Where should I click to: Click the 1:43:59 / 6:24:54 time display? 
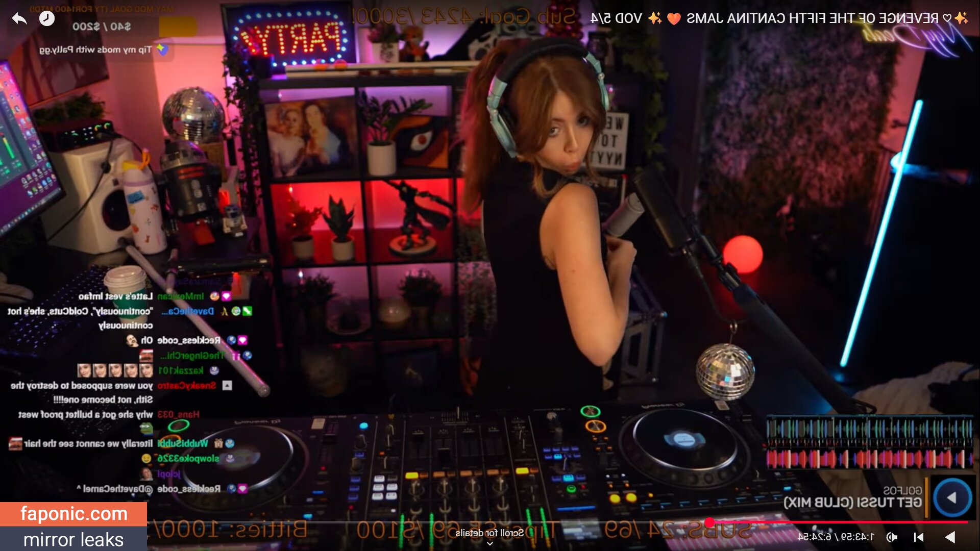836,537
